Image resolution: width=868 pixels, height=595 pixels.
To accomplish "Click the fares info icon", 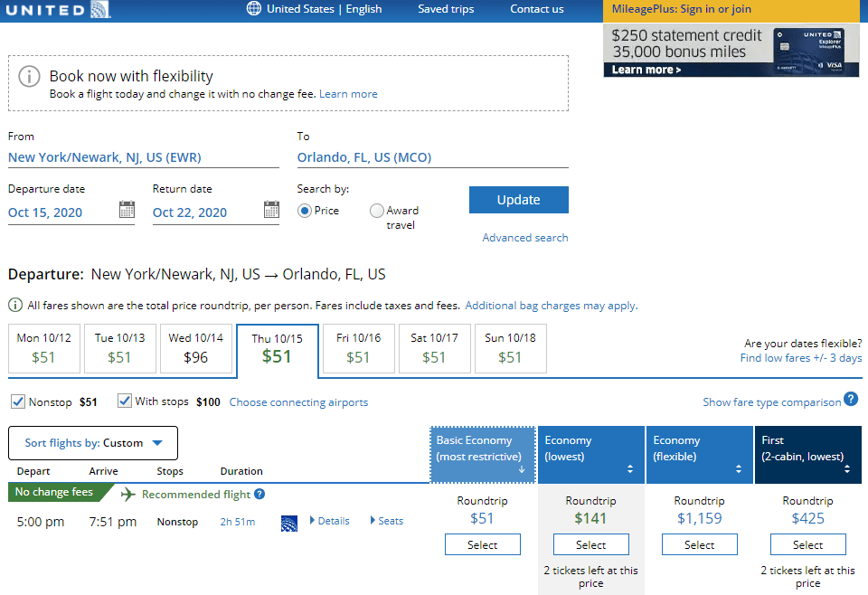I will point(15,305).
